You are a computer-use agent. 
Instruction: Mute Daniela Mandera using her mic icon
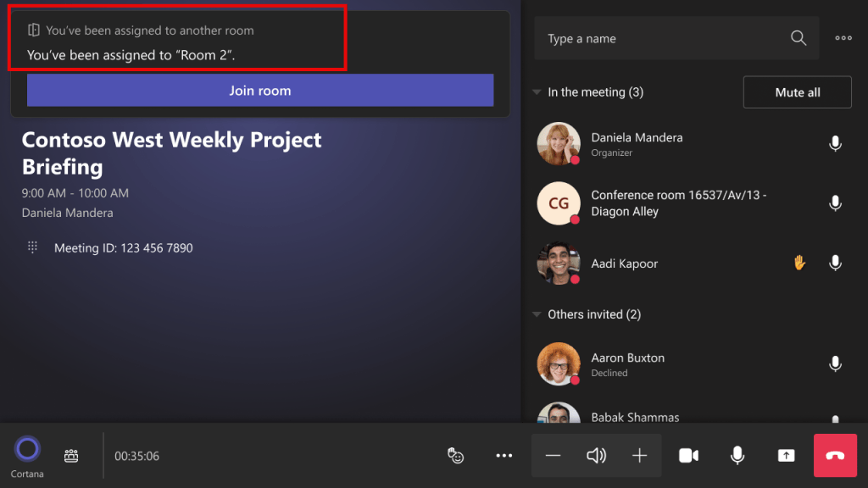click(835, 144)
